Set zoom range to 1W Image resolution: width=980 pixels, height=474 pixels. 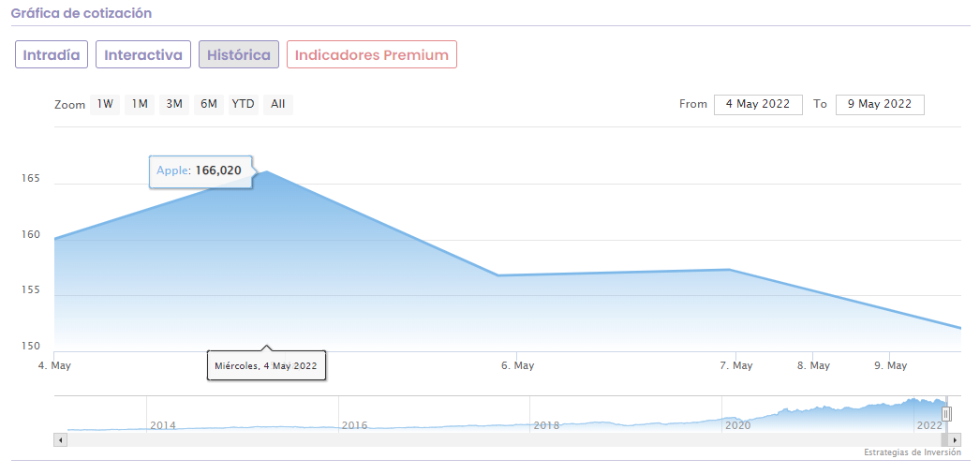105,104
